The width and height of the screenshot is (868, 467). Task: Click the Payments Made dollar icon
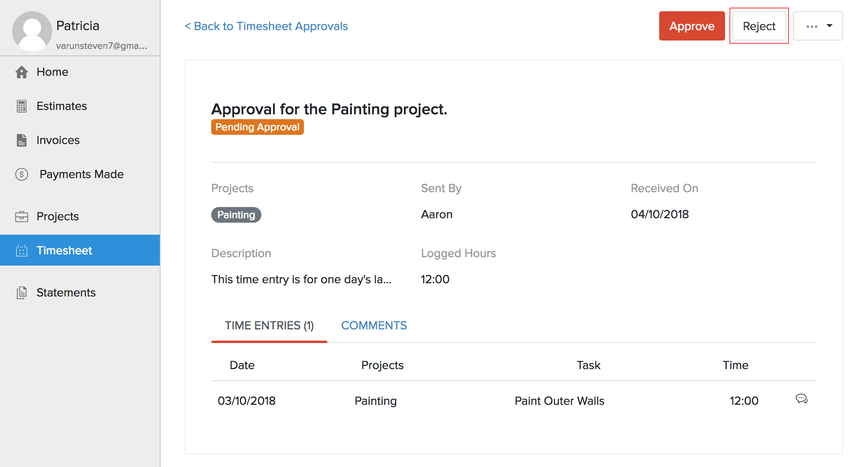[x=22, y=175]
